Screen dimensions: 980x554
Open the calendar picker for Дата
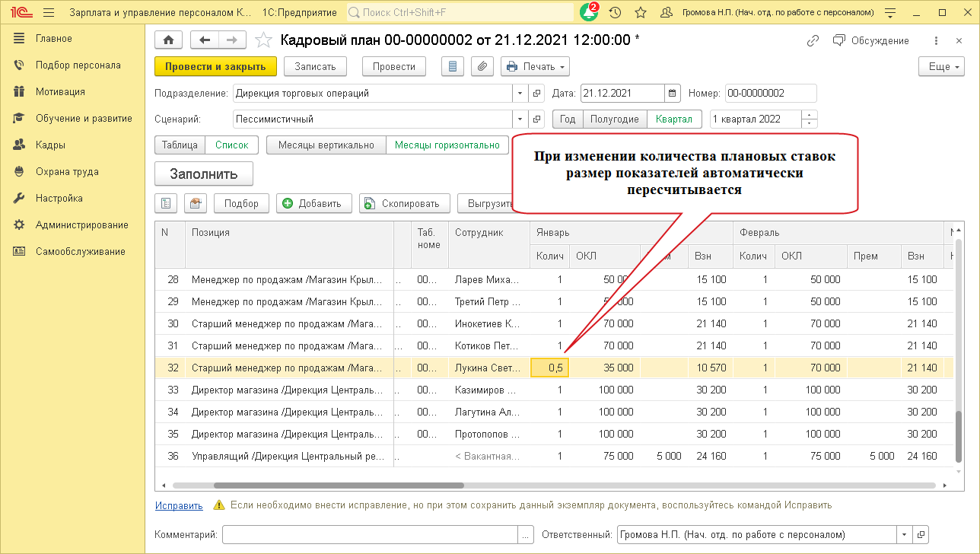[672, 94]
